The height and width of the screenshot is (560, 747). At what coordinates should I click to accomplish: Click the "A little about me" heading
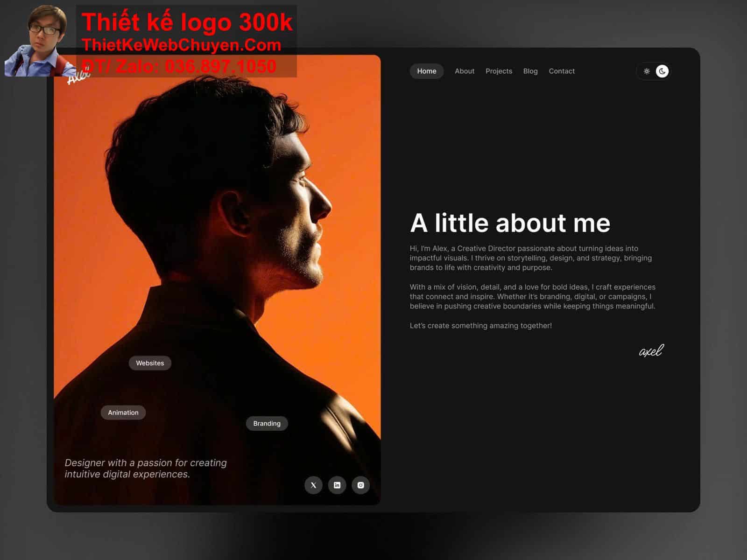click(x=510, y=223)
